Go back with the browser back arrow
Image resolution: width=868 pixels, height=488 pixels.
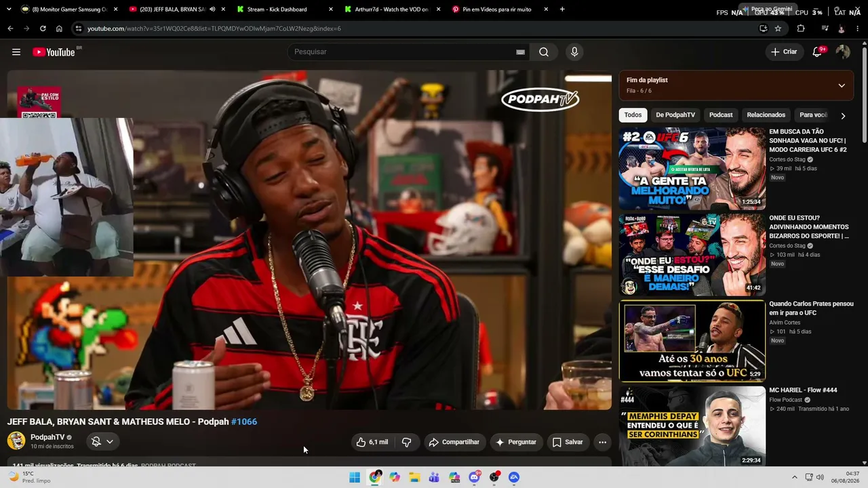[x=10, y=28]
